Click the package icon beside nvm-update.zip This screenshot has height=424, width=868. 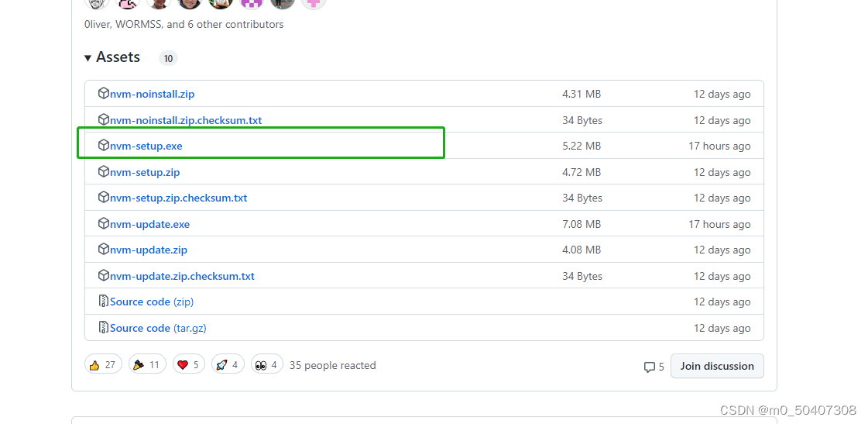pos(103,249)
